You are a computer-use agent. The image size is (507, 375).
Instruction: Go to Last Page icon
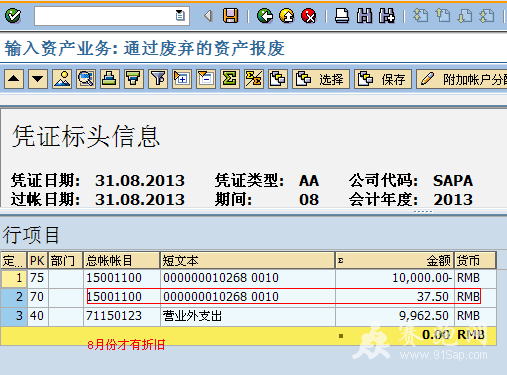pos(487,16)
